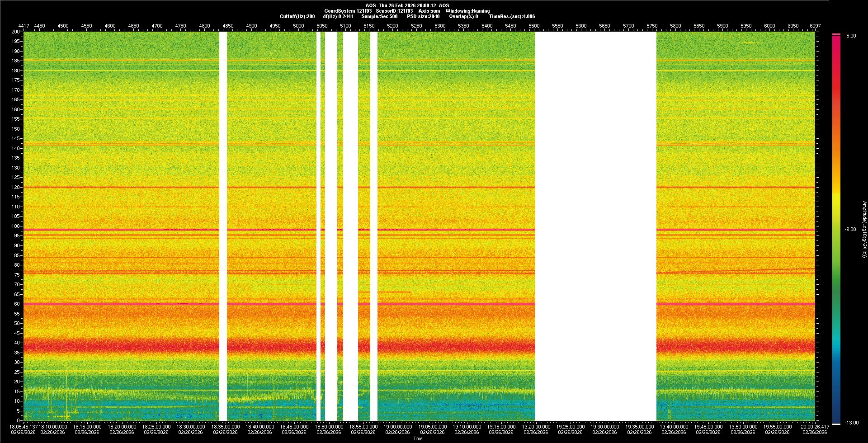
Task: Click the 60 Hz frequency axis label
Action: [x=16, y=304]
